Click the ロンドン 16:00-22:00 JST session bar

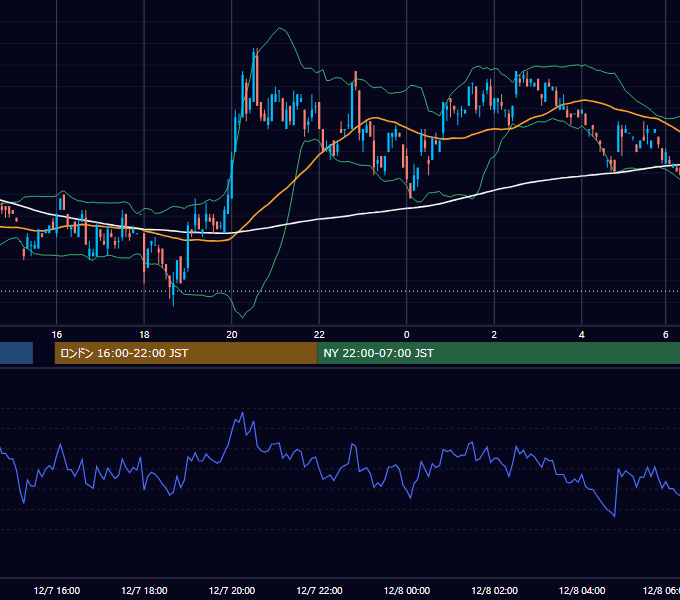(186, 353)
